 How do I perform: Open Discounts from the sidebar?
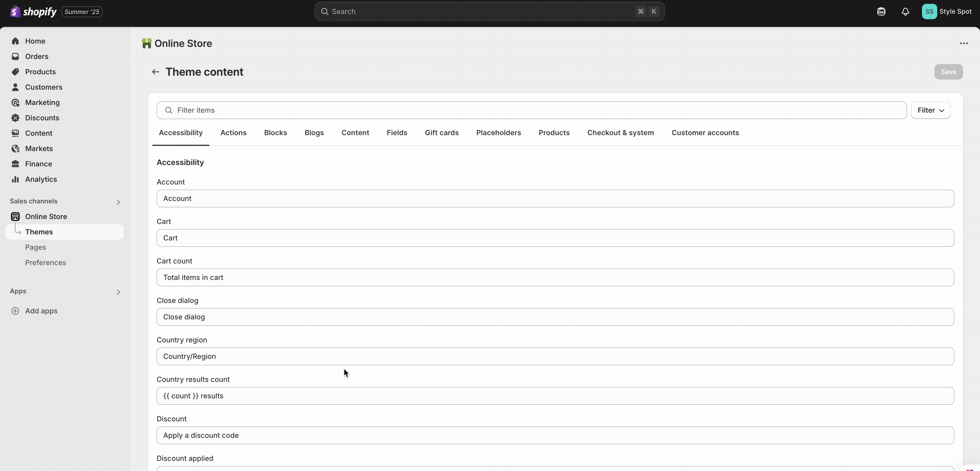[42, 118]
